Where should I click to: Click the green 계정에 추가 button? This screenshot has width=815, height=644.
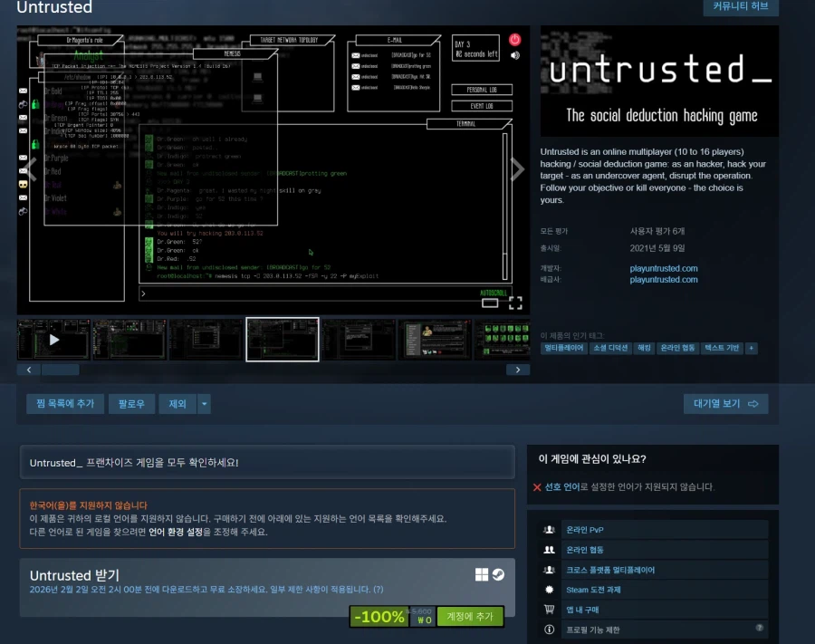coord(469,617)
